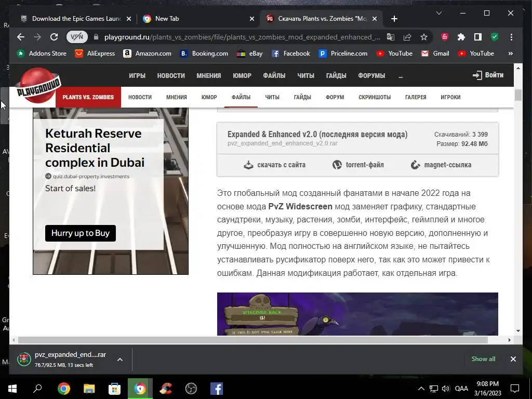532x399 pixels.
Task: Show more bookmarks chevron
Action: (510, 54)
